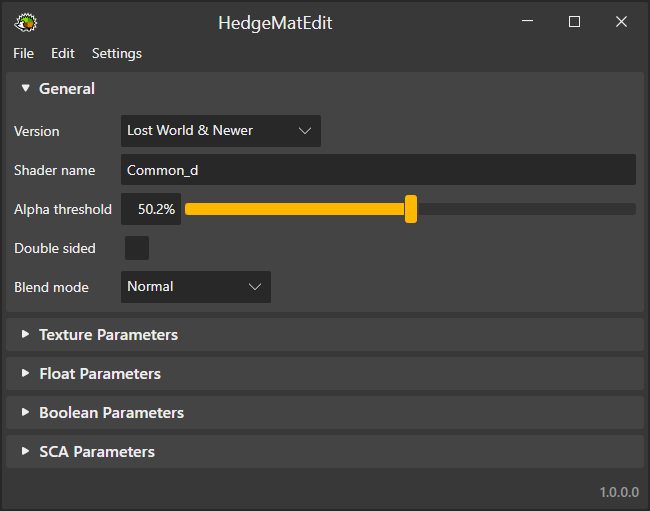Click the Alpha threshold slider handle
Screen dimensions: 650x511
click(x=411, y=209)
